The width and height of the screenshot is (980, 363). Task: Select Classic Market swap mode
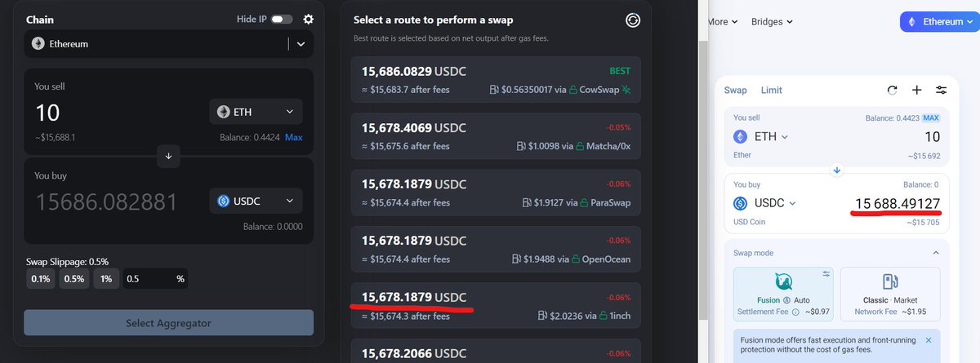(890, 293)
